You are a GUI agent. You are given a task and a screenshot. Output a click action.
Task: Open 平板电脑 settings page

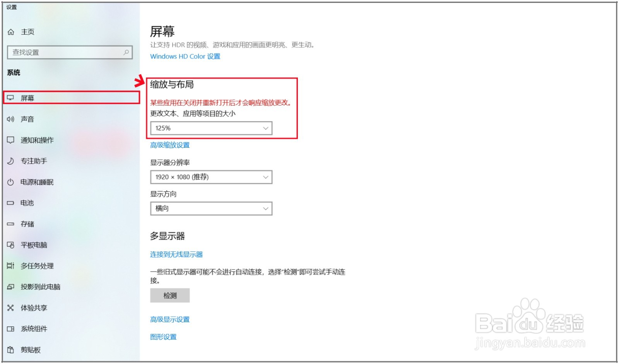tap(34, 245)
